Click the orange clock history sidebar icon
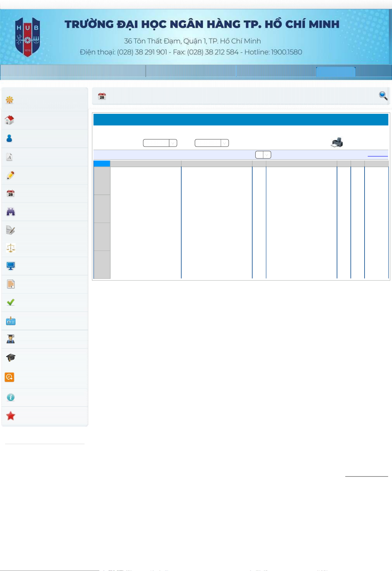This screenshot has height=571, width=392. click(x=9, y=377)
